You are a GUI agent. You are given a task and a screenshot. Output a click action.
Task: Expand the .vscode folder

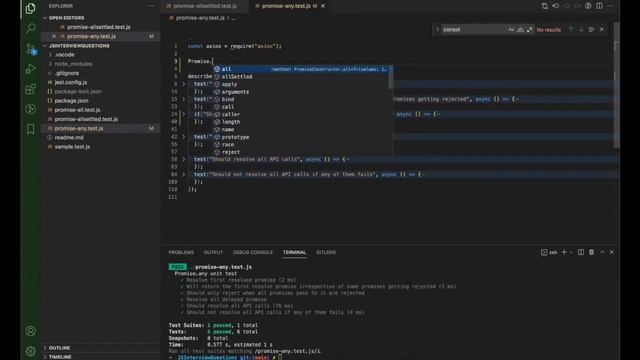click(x=64, y=55)
